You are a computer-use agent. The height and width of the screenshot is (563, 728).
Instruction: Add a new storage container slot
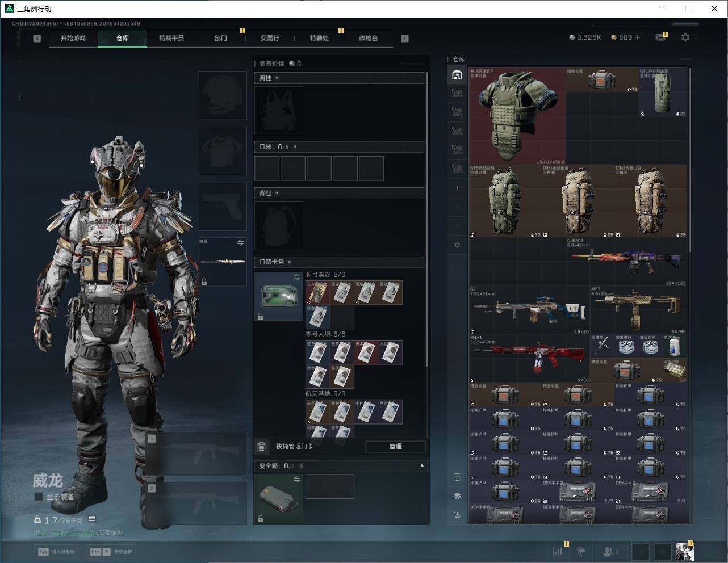457,188
